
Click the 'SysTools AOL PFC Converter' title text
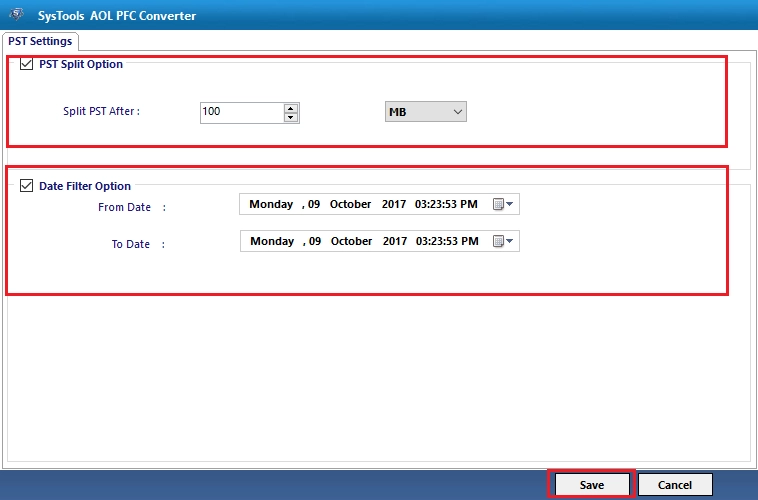117,15
